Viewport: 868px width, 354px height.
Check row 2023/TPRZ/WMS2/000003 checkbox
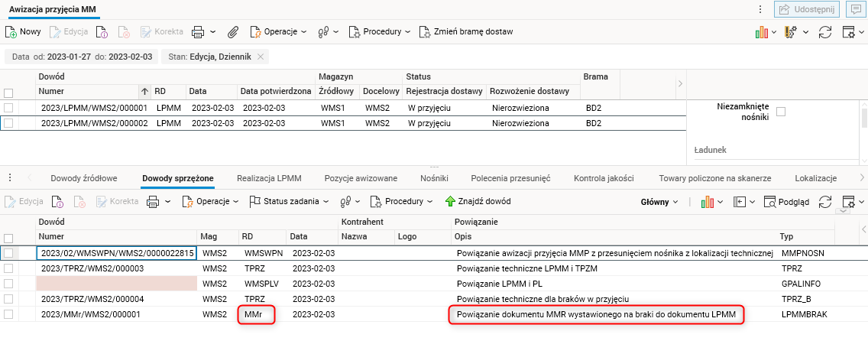8,268
